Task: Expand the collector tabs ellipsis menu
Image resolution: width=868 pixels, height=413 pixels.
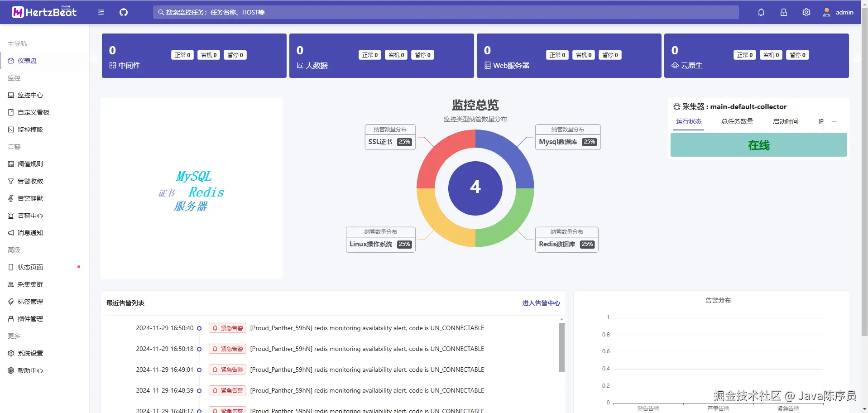Action: [x=834, y=121]
